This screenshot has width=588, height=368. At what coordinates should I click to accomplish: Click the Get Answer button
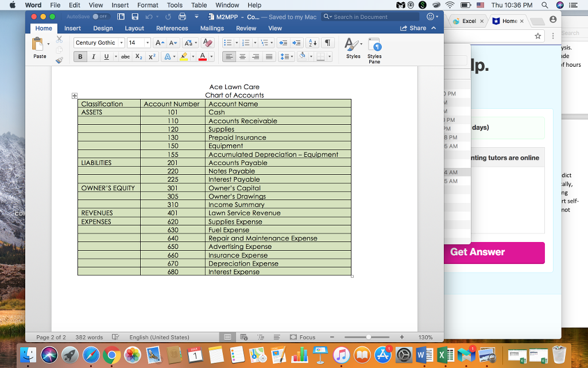(494, 252)
